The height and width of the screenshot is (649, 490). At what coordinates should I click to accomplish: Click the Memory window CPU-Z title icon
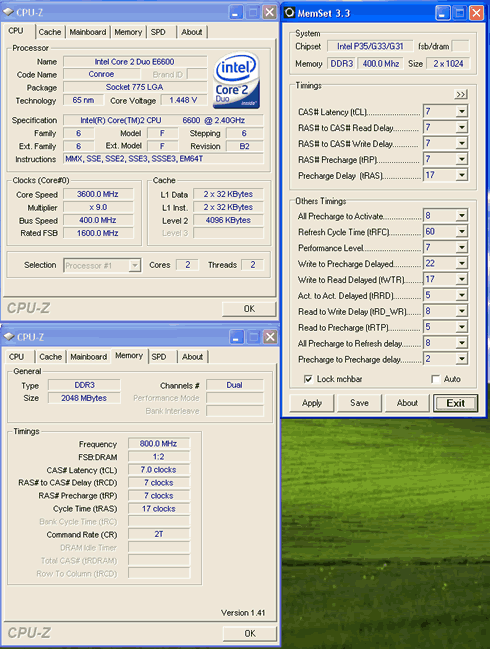tap(9, 337)
